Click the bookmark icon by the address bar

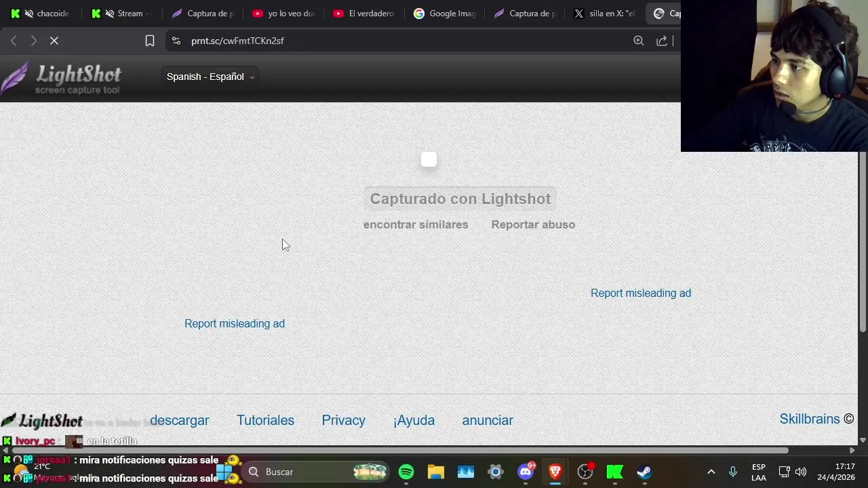[150, 41]
